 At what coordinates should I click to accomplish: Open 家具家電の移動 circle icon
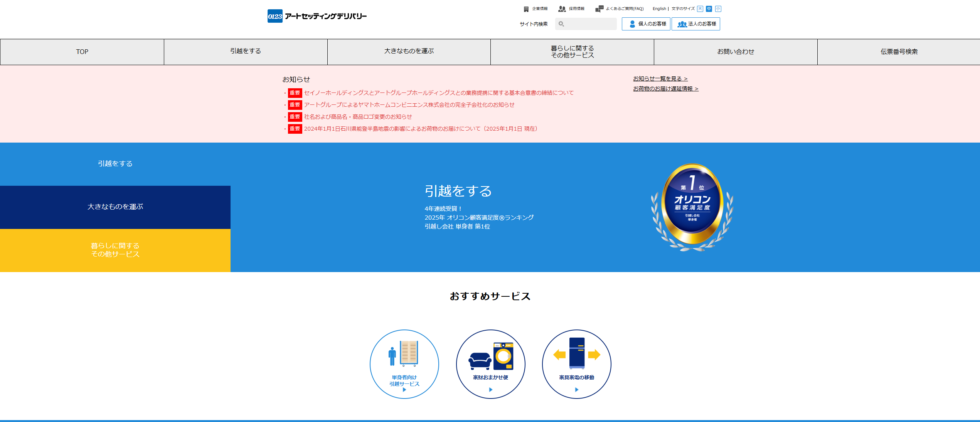[577, 364]
